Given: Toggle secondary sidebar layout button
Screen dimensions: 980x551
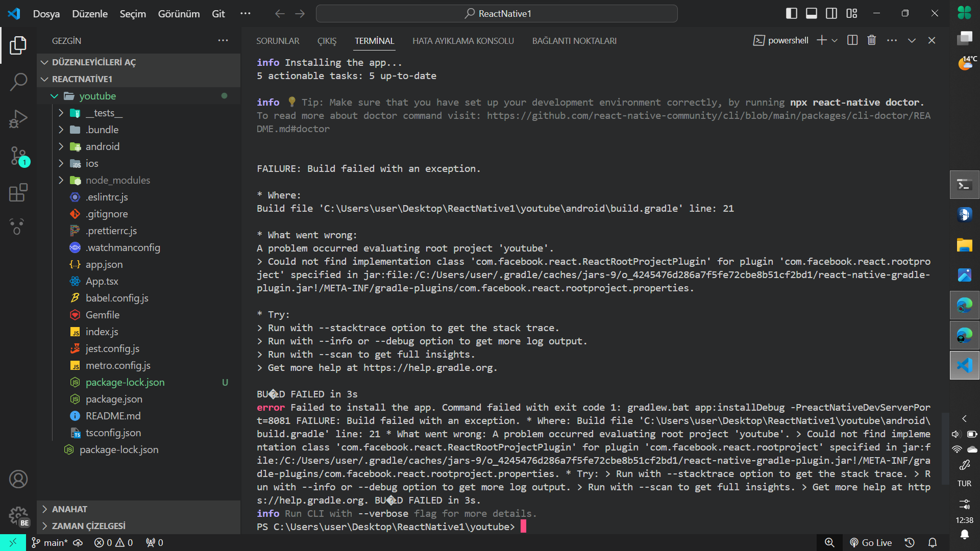Looking at the screenshot, I should click(831, 14).
